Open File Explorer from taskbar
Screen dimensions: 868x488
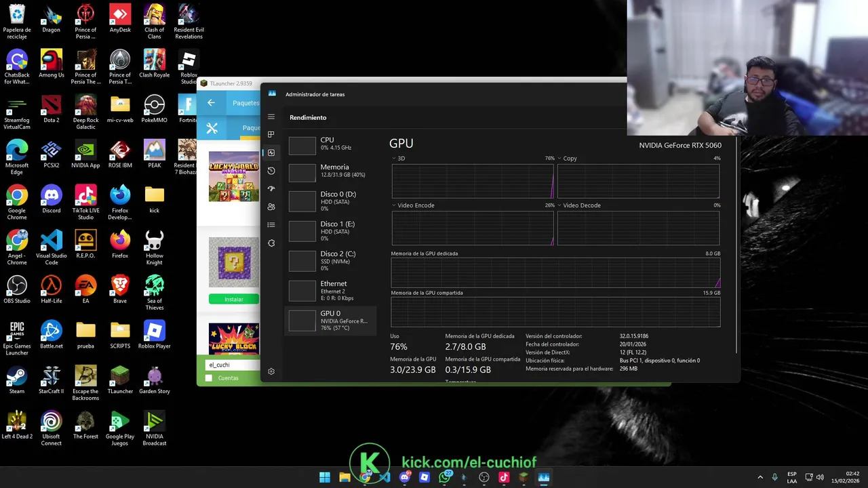pos(344,477)
